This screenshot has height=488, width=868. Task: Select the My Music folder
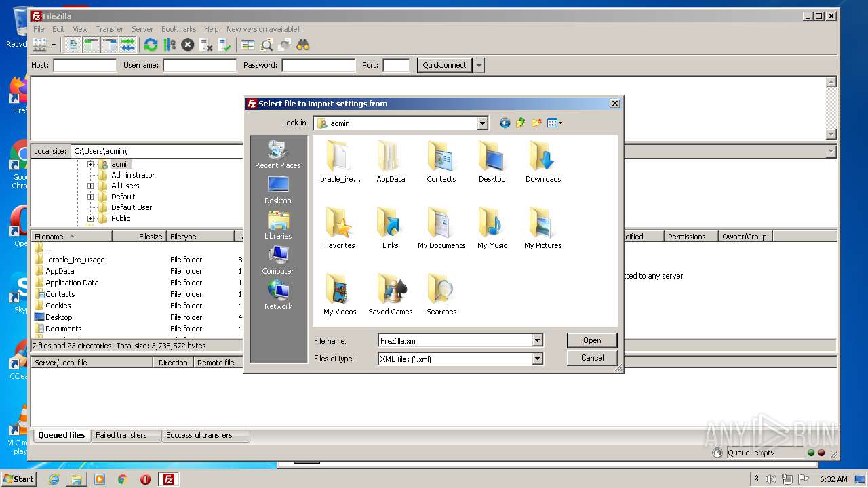coord(492,228)
